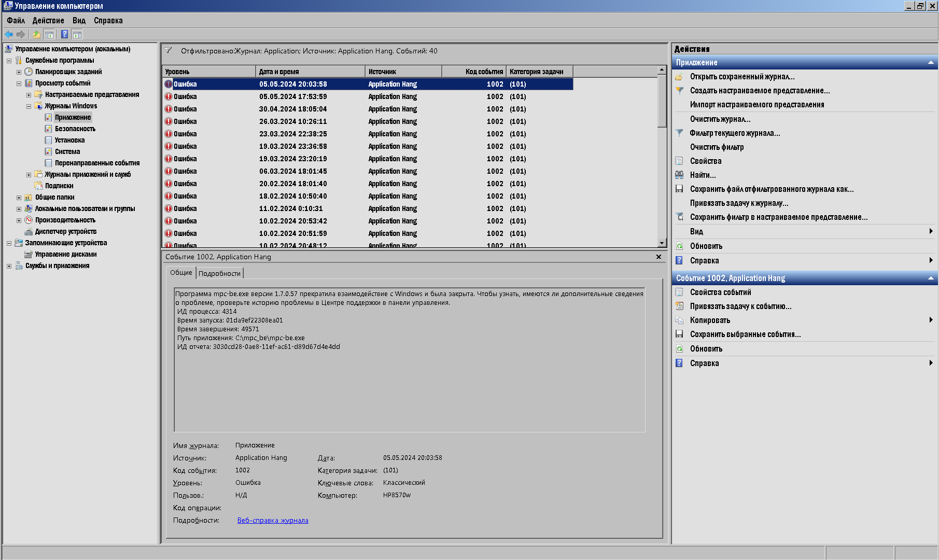
Task: Toggle the console tree toolbar icon
Action: point(49,35)
